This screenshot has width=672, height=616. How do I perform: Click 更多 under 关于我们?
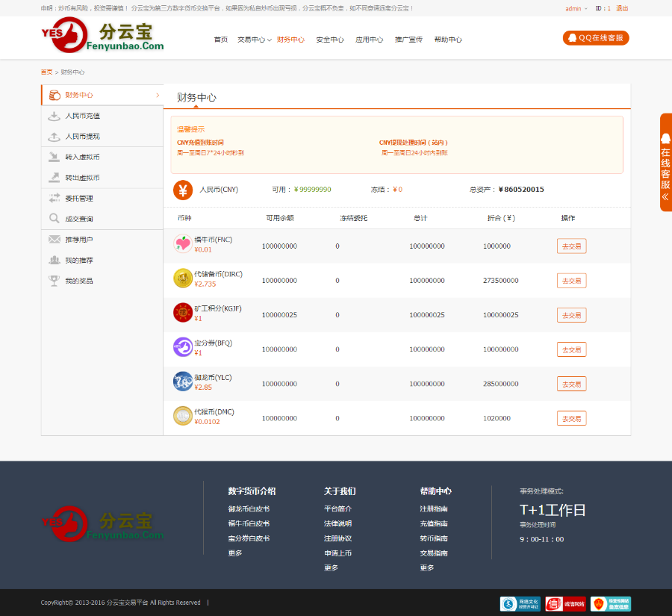click(331, 567)
